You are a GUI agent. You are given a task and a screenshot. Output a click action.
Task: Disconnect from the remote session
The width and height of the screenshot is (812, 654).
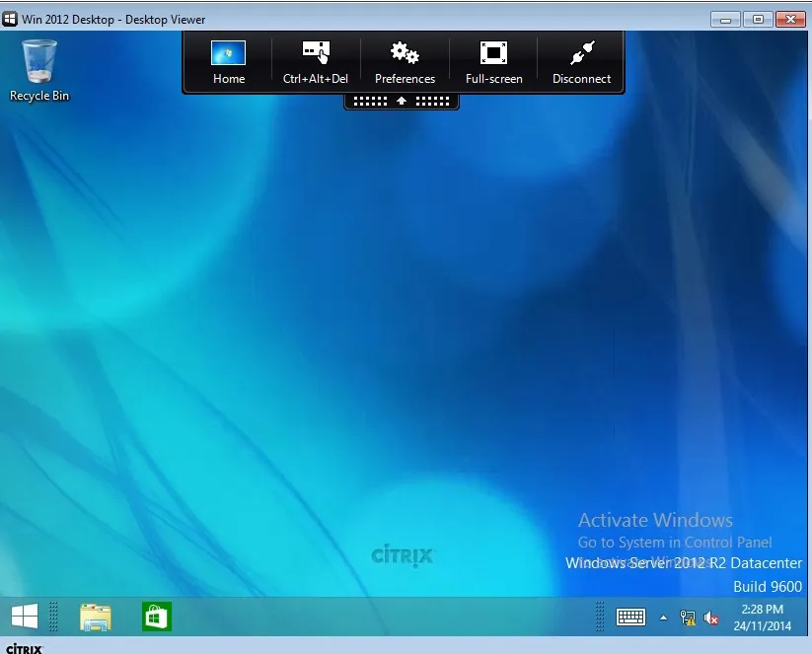tap(581, 63)
